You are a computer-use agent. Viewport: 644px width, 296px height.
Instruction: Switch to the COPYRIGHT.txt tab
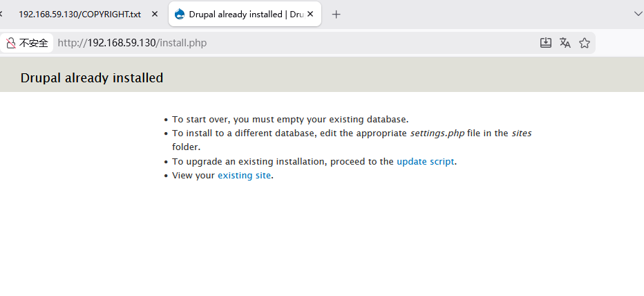pyautogui.click(x=79, y=14)
